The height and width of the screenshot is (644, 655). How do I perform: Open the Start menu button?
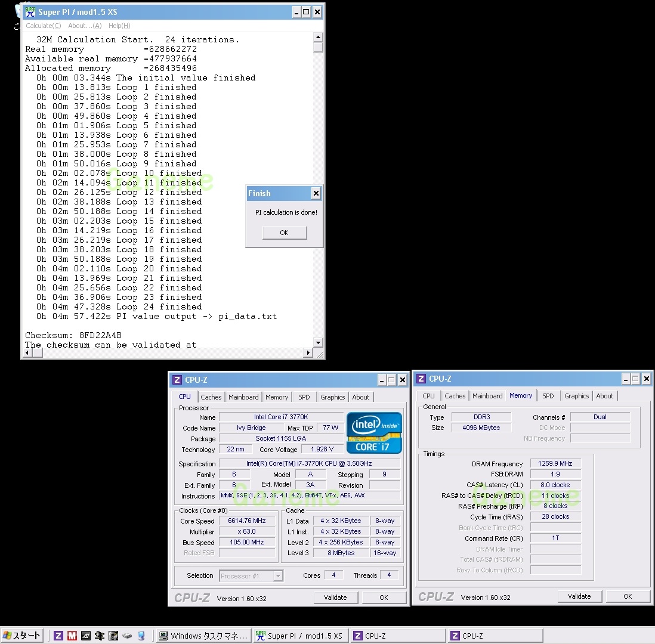coord(21,635)
